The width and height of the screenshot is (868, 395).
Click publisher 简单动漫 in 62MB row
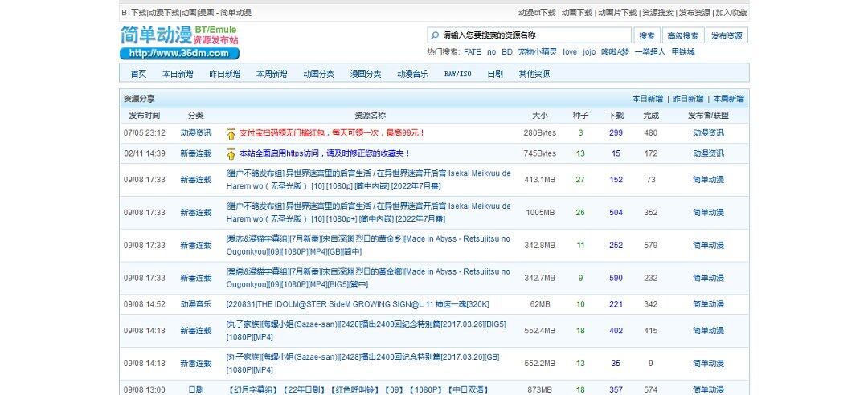tap(709, 304)
